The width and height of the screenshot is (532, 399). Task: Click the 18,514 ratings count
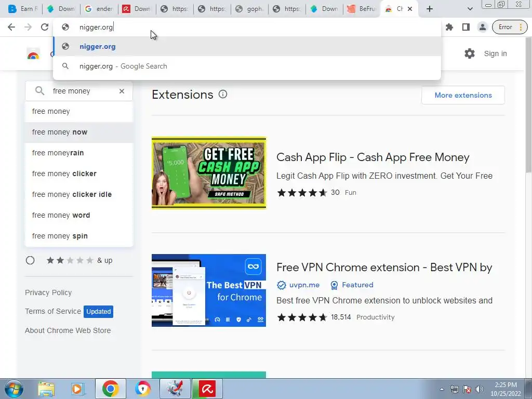click(341, 317)
